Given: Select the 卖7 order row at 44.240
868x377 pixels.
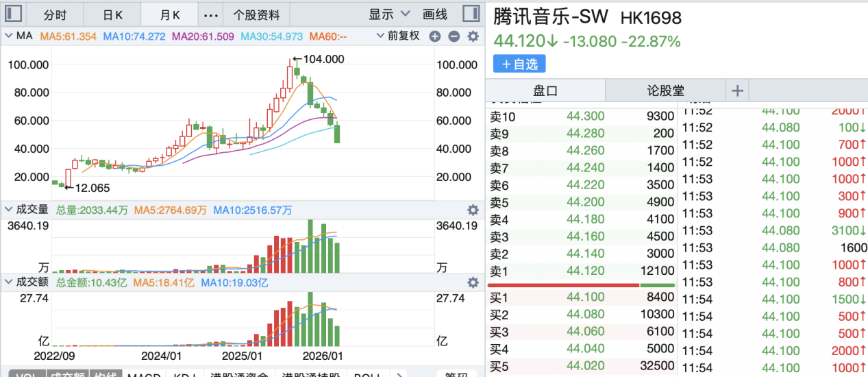Looking at the screenshot, I should [581, 168].
